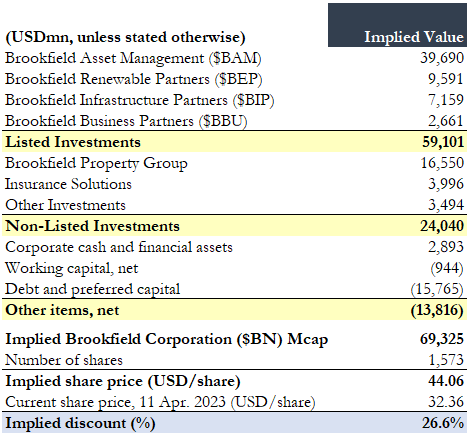Select the 26.6% implied discount value
The width and height of the screenshot is (471, 437).
443,423
